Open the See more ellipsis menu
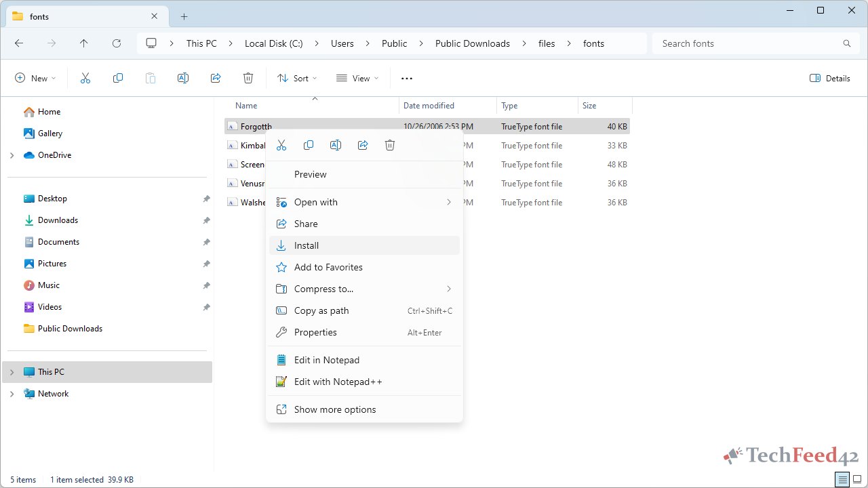868x488 pixels. coord(407,78)
